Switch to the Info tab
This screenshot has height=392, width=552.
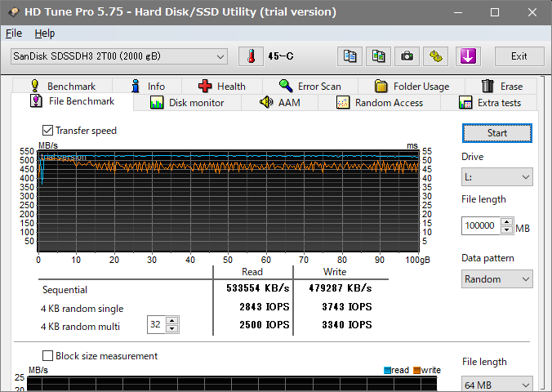click(147, 86)
